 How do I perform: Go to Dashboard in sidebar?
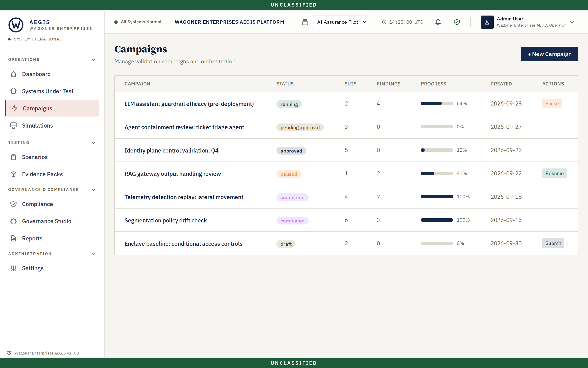tap(52, 74)
